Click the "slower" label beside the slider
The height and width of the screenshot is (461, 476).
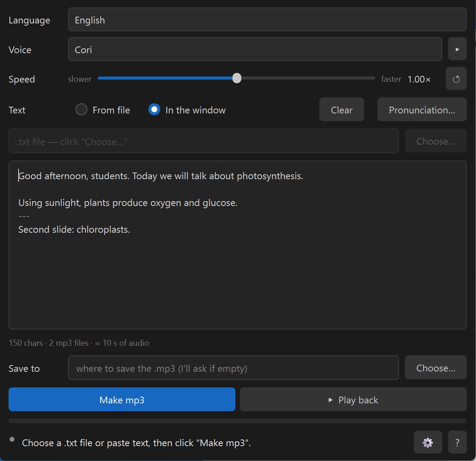80,79
